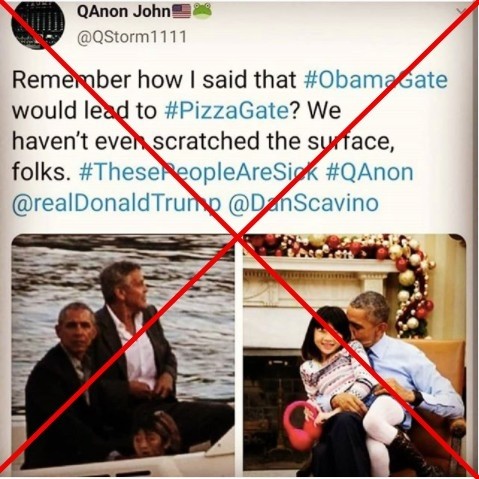This screenshot has width=479, height=479.
Task: Follow the #PizzaGate hashtag link
Action: pyautogui.click(x=227, y=110)
